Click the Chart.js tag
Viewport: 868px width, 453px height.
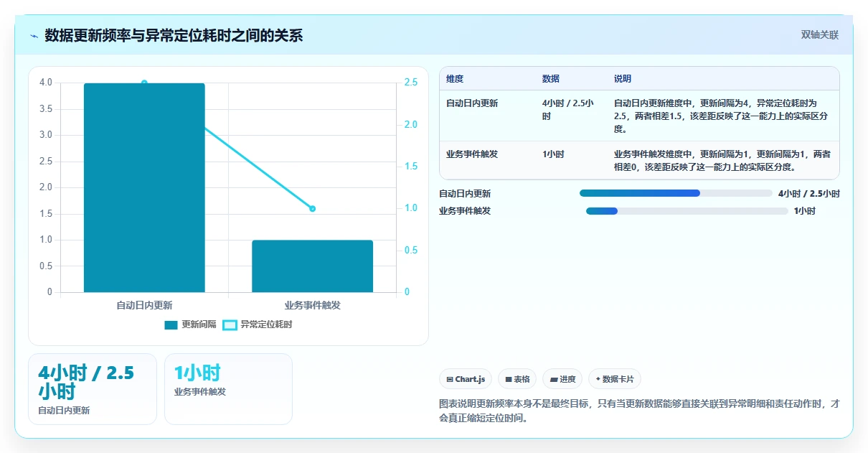point(466,379)
